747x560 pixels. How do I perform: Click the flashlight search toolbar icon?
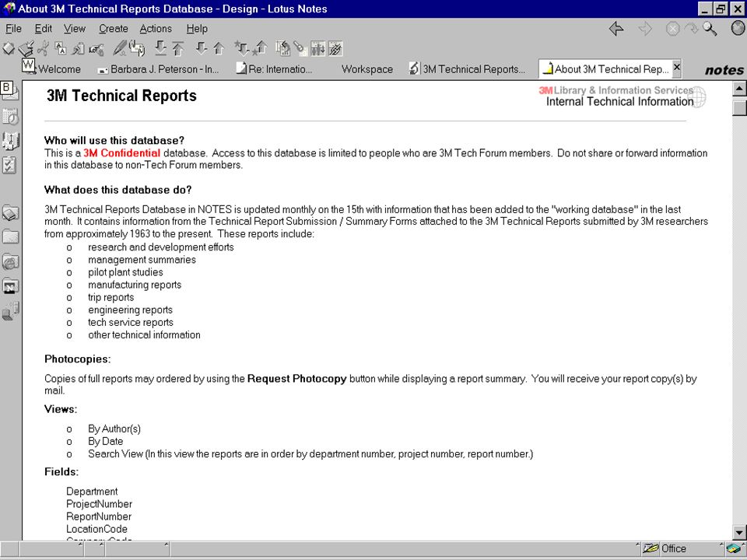[300, 48]
